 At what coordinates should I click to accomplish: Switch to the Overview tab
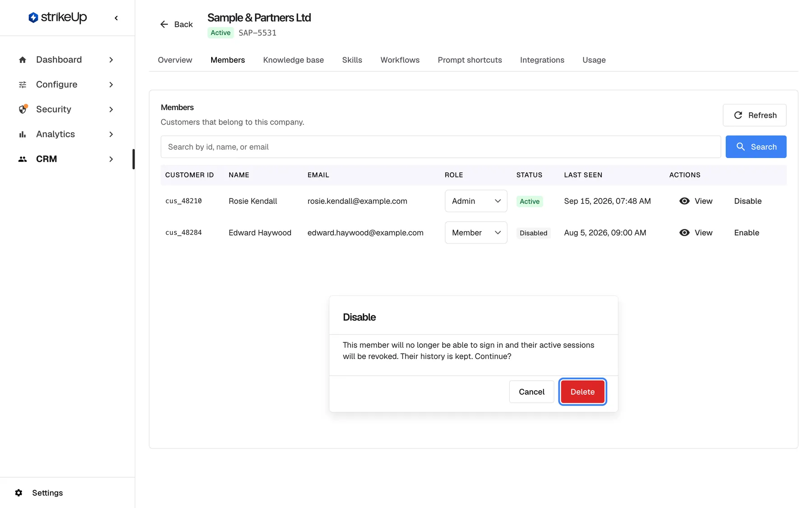coord(175,60)
